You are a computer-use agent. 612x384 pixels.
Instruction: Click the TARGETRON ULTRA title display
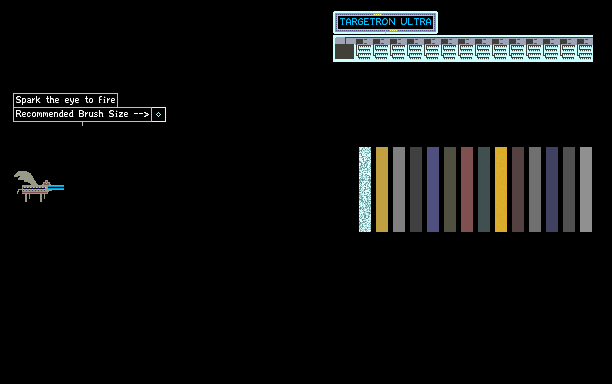(385, 22)
